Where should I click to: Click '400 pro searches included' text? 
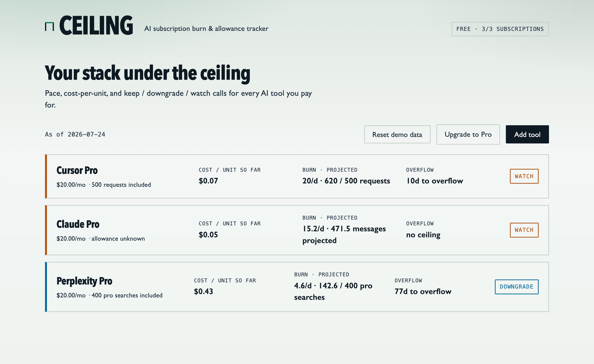127,295
